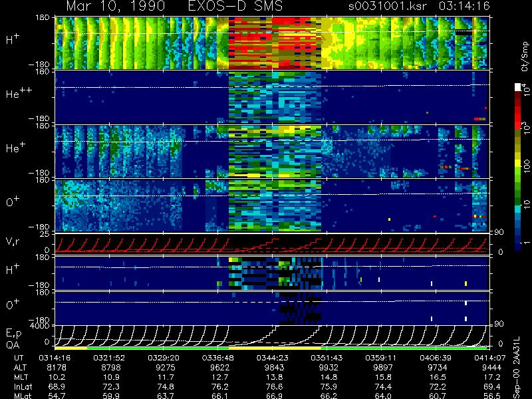Click the 'EXOS-D SMS' title text
Image resolution: width=532 pixels, height=399 pixels.
[x=235, y=6]
